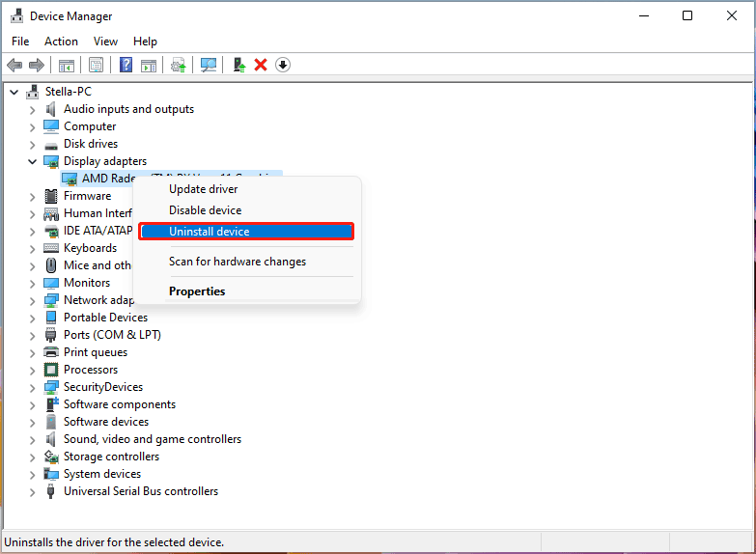The width and height of the screenshot is (756, 554).
Task: Click the Print queues printer icon
Action: 51,352
